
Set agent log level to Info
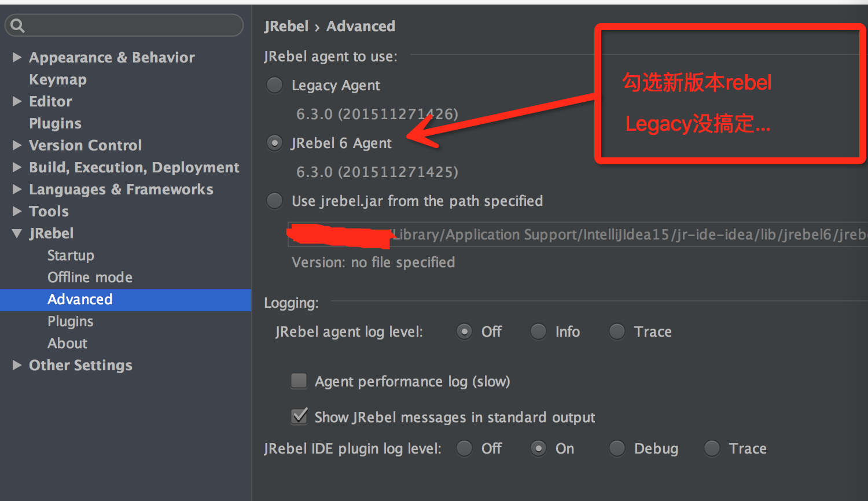click(x=538, y=331)
